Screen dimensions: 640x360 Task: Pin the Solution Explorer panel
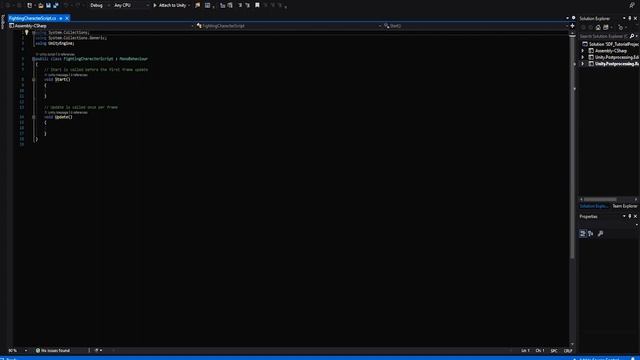coord(629,18)
